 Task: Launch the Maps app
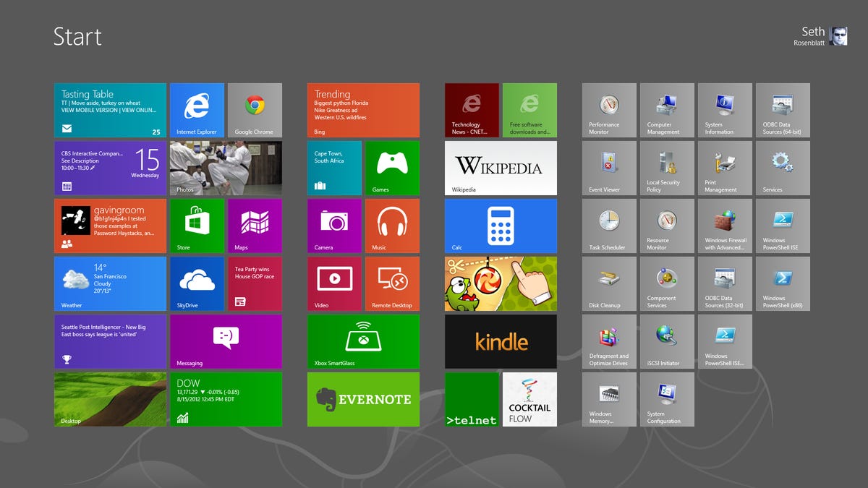click(x=255, y=226)
